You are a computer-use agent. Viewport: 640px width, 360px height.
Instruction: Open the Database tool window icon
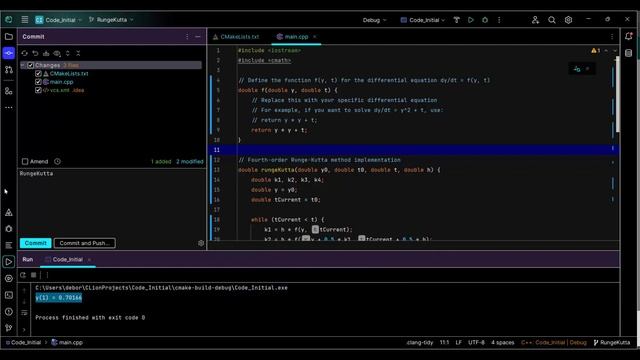tap(629, 53)
